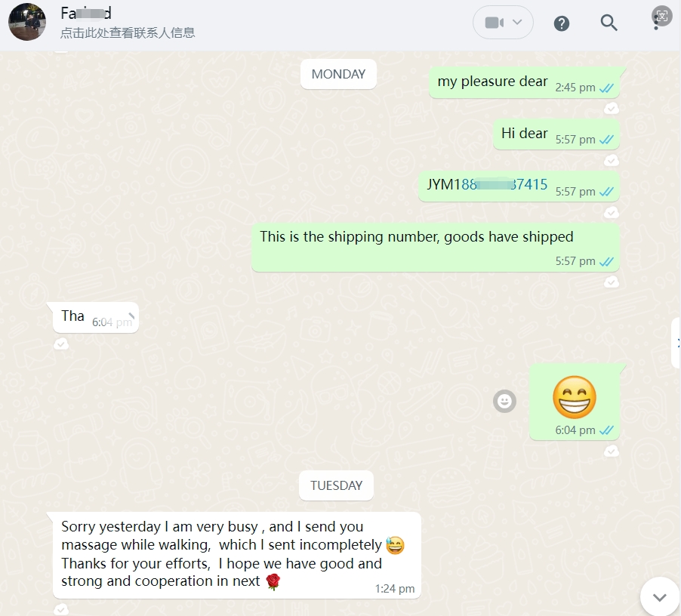Click check badge under 'my pleasure dear'
Image resolution: width=681 pixels, height=616 pixels.
pos(612,108)
